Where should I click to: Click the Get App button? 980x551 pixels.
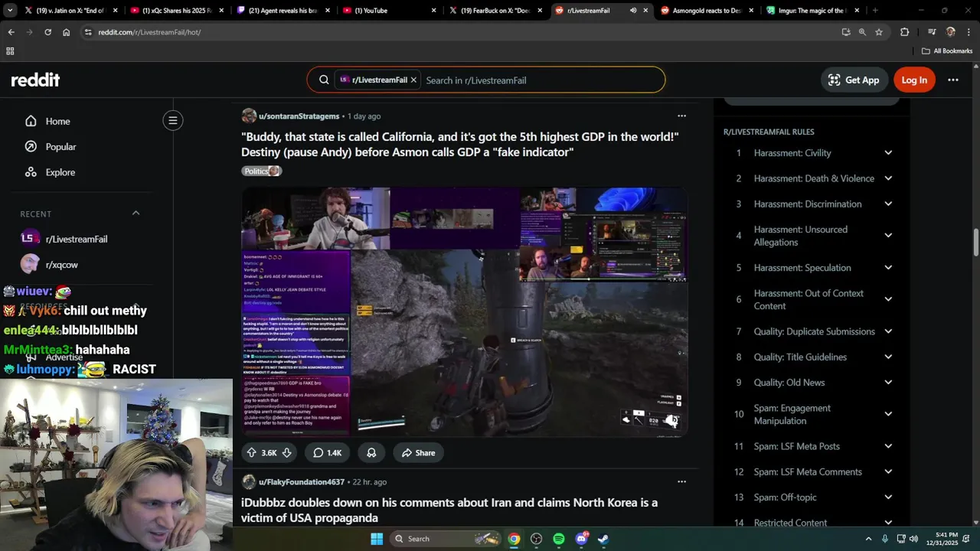854,80
